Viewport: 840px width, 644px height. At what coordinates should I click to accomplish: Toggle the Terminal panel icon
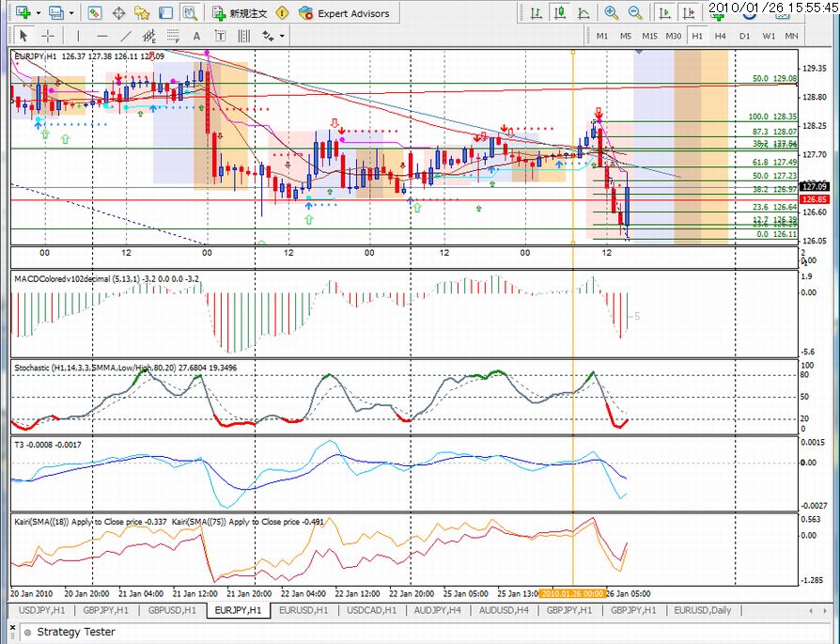coord(165,13)
